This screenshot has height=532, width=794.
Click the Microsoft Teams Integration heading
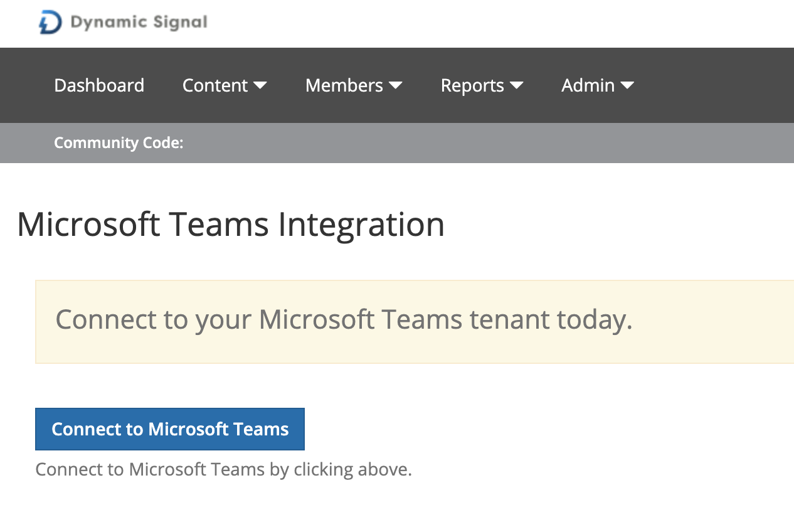[x=231, y=224]
